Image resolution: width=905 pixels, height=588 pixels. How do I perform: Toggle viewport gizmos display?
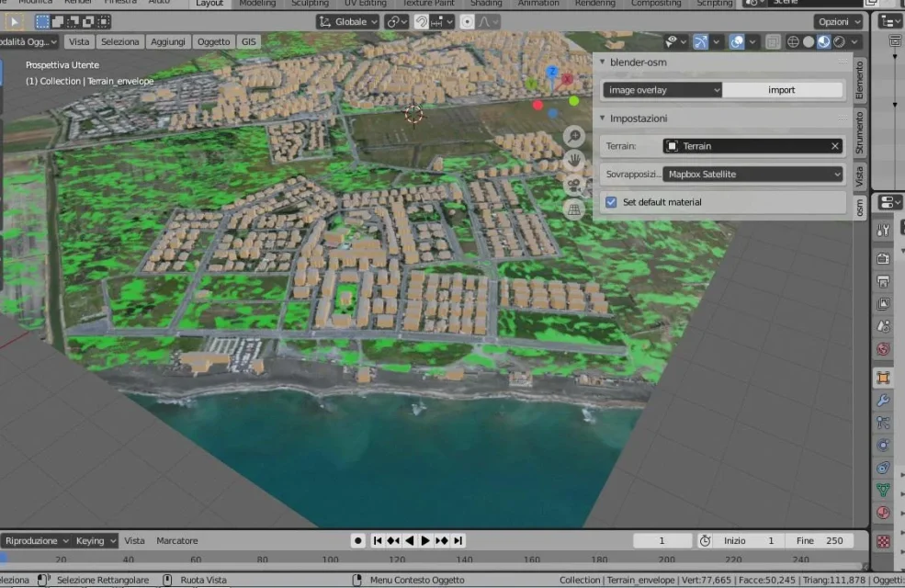click(x=700, y=41)
